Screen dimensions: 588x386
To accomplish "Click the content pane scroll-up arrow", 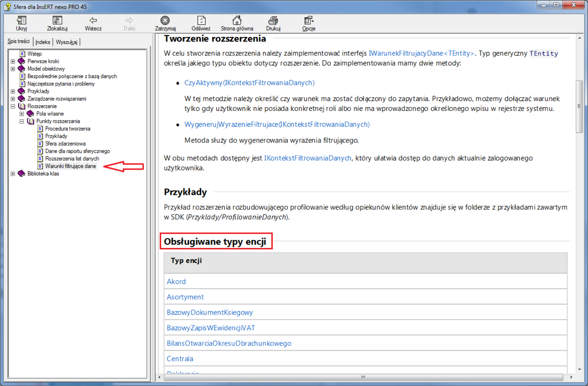I will pos(579,38).
